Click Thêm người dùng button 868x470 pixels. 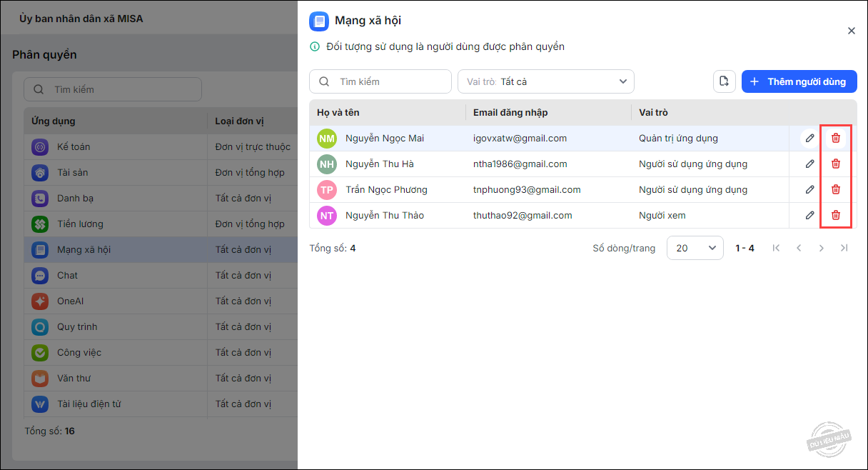[799, 81]
